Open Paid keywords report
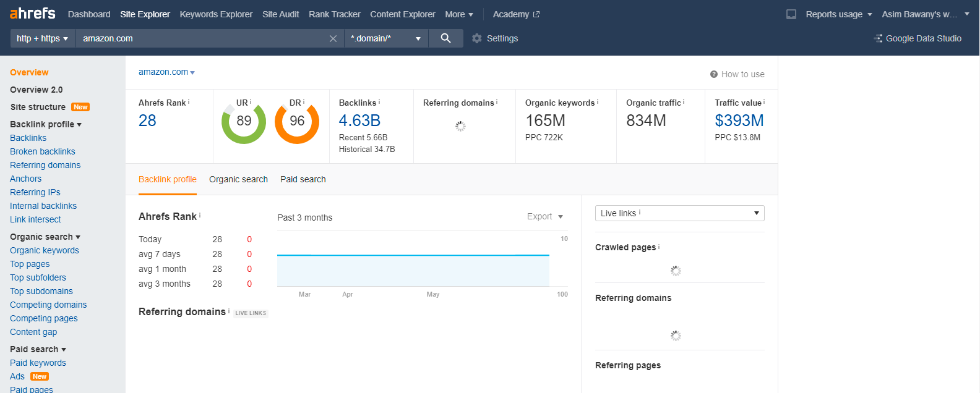This screenshot has height=393, width=980. [x=38, y=363]
